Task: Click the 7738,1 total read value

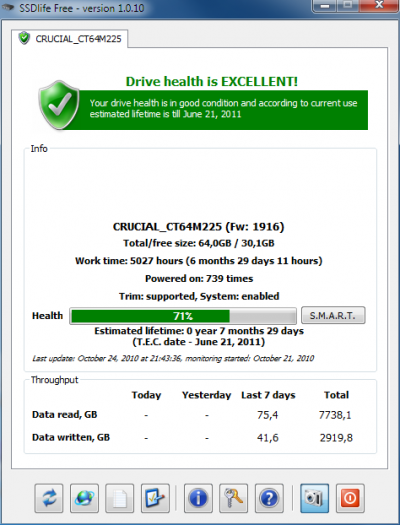Action: coord(335,415)
